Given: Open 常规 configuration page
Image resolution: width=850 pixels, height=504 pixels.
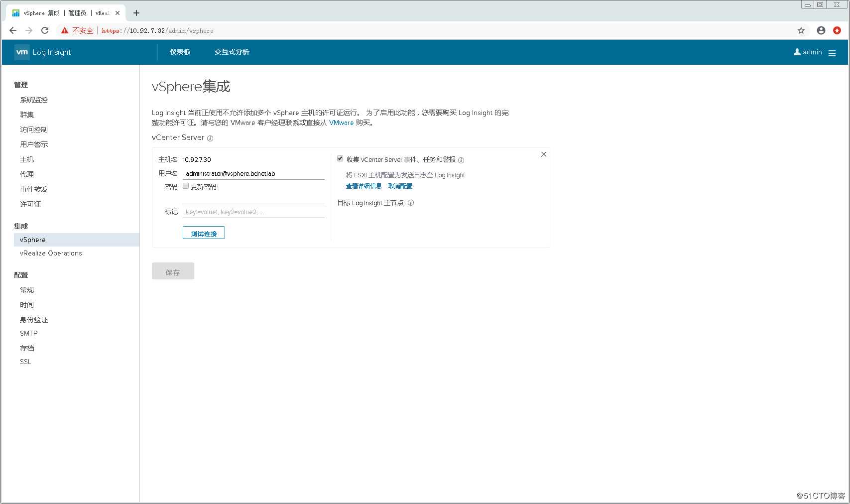Looking at the screenshot, I should [x=27, y=290].
